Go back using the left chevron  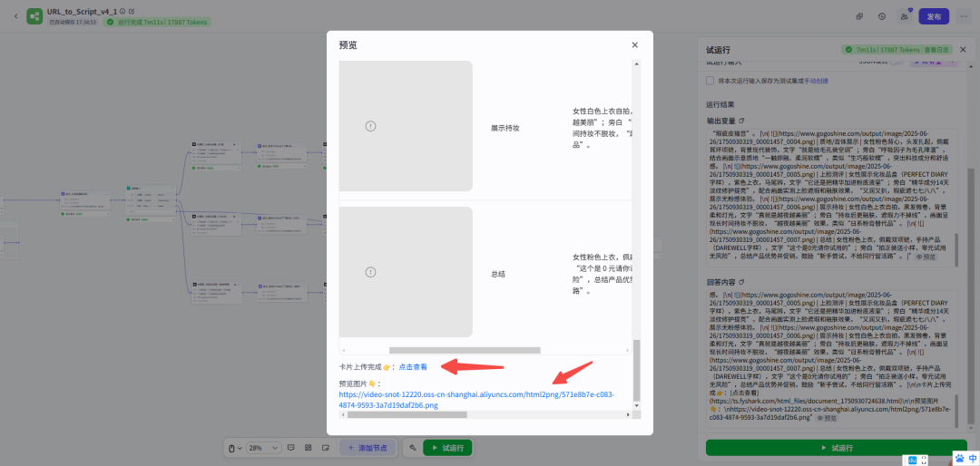pos(15,16)
